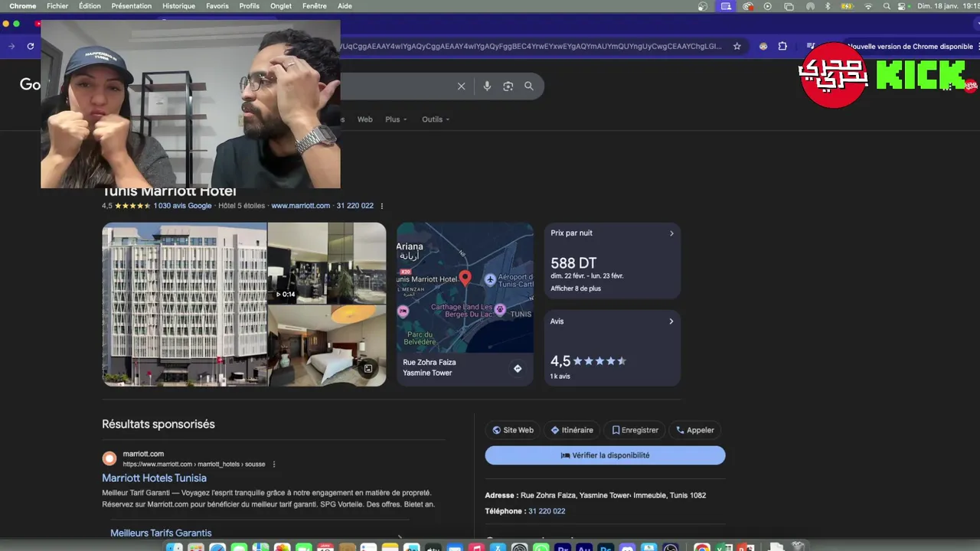Viewport: 980px width, 551px height.
Task: Open the Présentation menu
Action: coord(132,6)
